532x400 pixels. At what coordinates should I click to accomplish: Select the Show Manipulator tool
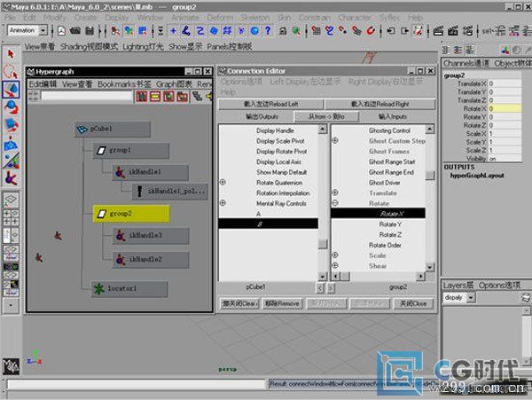coord(11,161)
